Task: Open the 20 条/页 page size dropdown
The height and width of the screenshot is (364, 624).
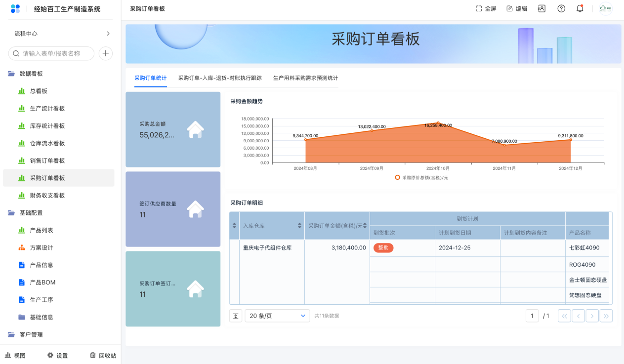Action: click(277, 316)
